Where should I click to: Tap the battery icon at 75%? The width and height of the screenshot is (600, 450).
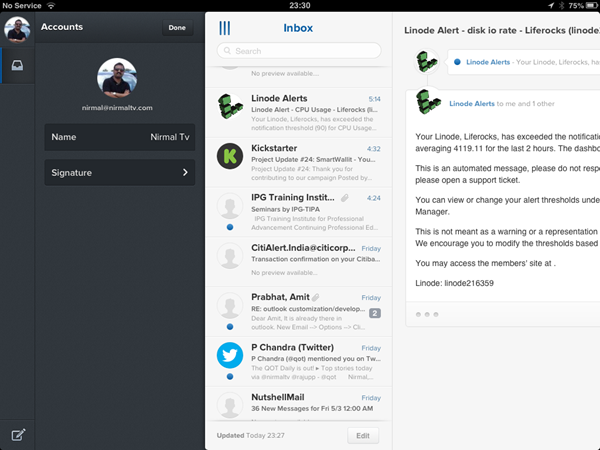point(591,5)
